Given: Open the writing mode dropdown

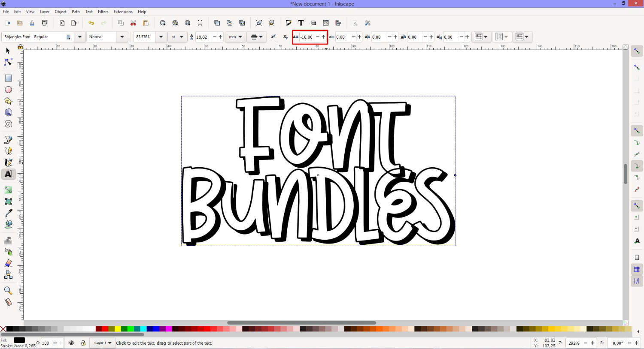Looking at the screenshot, I should 482,37.
